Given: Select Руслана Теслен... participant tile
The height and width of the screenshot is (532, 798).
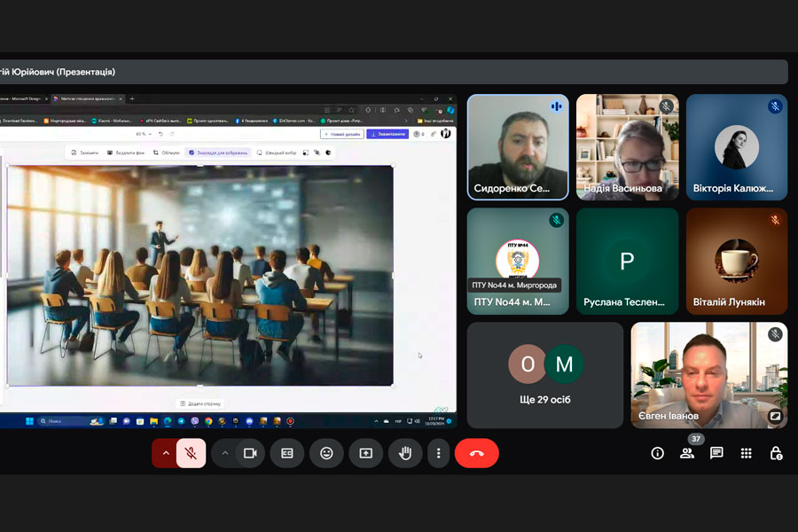Looking at the screenshot, I should point(628,262).
